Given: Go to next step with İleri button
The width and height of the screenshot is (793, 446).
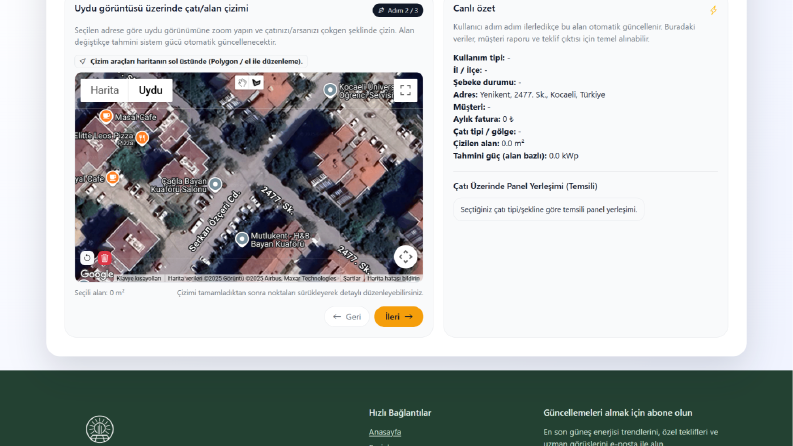Looking at the screenshot, I should tap(399, 317).
